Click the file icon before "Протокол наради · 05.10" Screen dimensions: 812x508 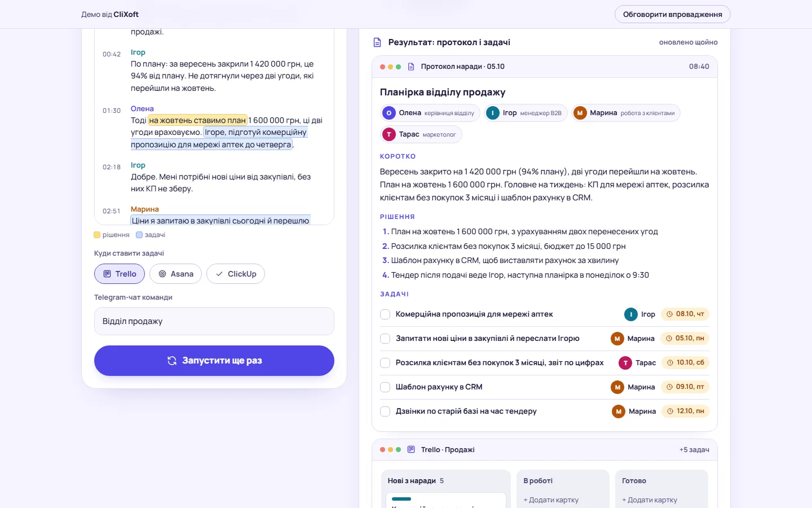(411, 67)
